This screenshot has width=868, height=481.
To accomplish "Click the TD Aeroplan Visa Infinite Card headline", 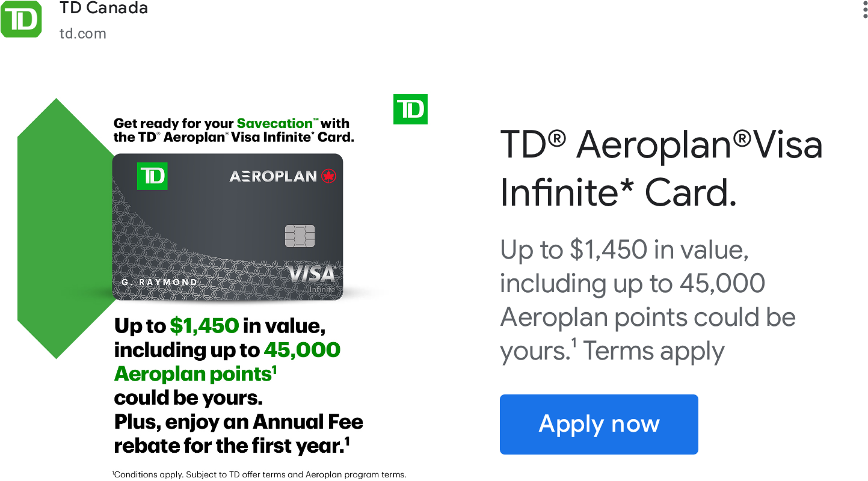I will [x=661, y=169].
